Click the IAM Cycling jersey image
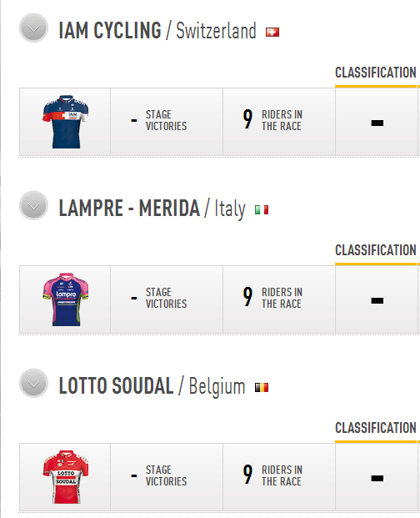The height and width of the screenshot is (518, 420). [66, 122]
